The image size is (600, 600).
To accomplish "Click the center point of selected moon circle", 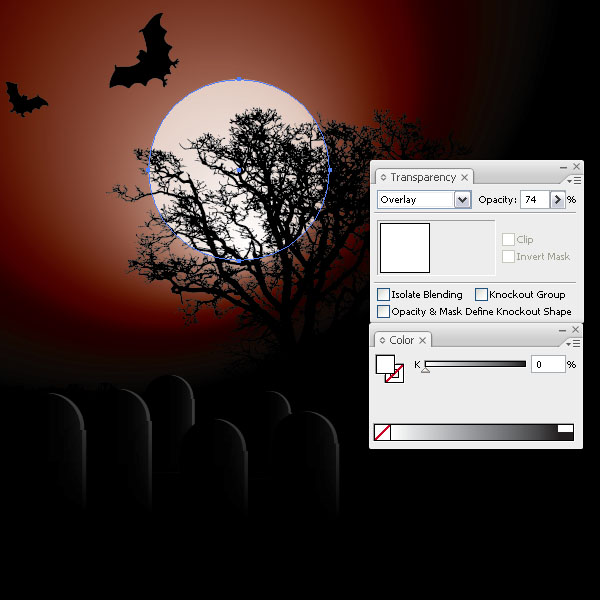I will [239, 170].
